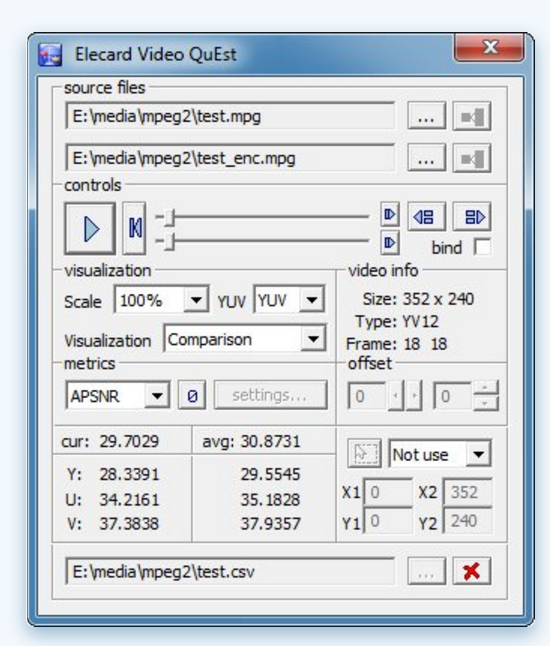This screenshot has width=550, height=646.
Task: Click the first source path field test.mpg
Action: pos(230,116)
